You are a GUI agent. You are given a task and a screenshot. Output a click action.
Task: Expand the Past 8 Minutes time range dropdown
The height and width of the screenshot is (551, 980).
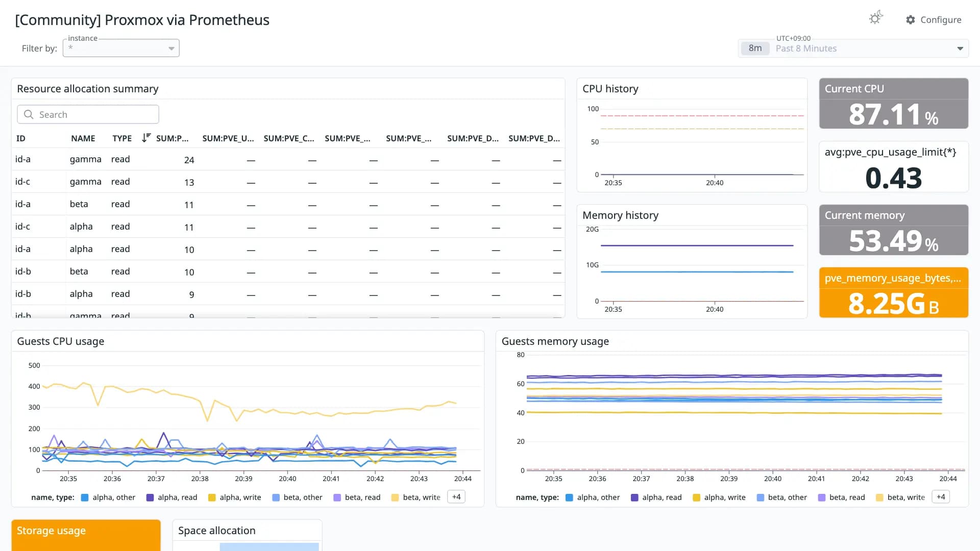[x=960, y=48]
